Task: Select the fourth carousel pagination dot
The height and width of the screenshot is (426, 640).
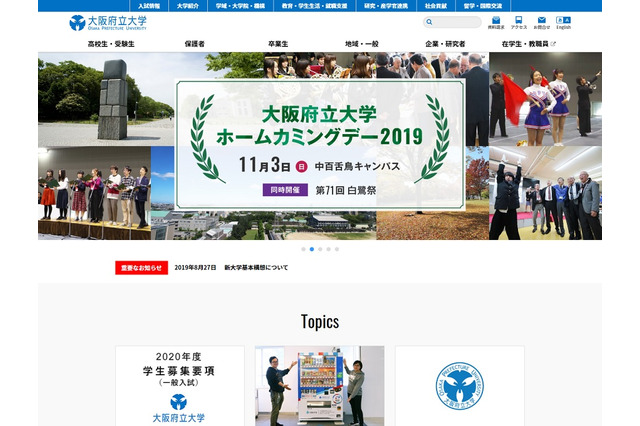Action: (x=329, y=249)
